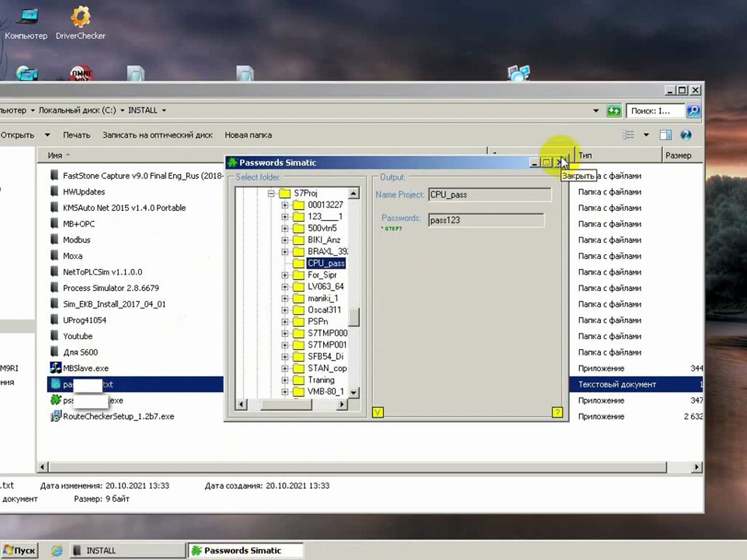Click the Name Project field CPU_pass

coord(490,194)
